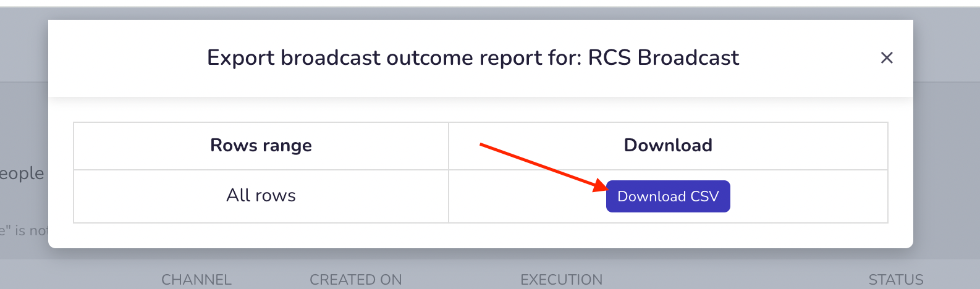980x289 pixels.
Task: Click "RCS Broadcast" in the dialog title
Action: [664, 57]
